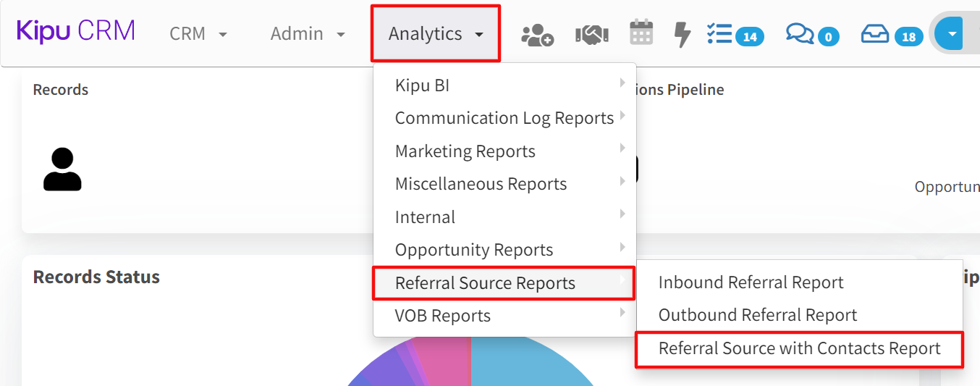The image size is (980, 386).
Task: Open the VOB Reports submenu
Action: coord(504,316)
